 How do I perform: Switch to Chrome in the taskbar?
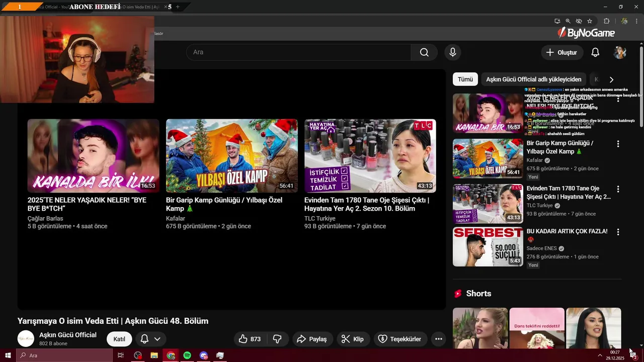pos(171,355)
